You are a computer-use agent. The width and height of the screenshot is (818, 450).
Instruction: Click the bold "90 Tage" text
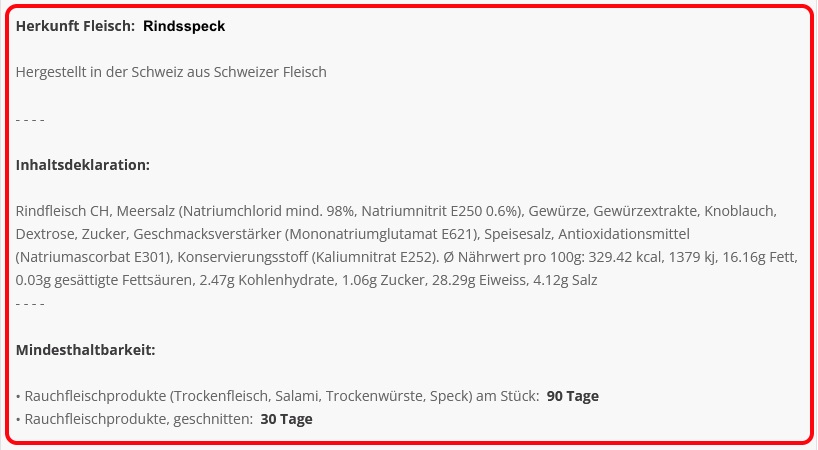573,396
